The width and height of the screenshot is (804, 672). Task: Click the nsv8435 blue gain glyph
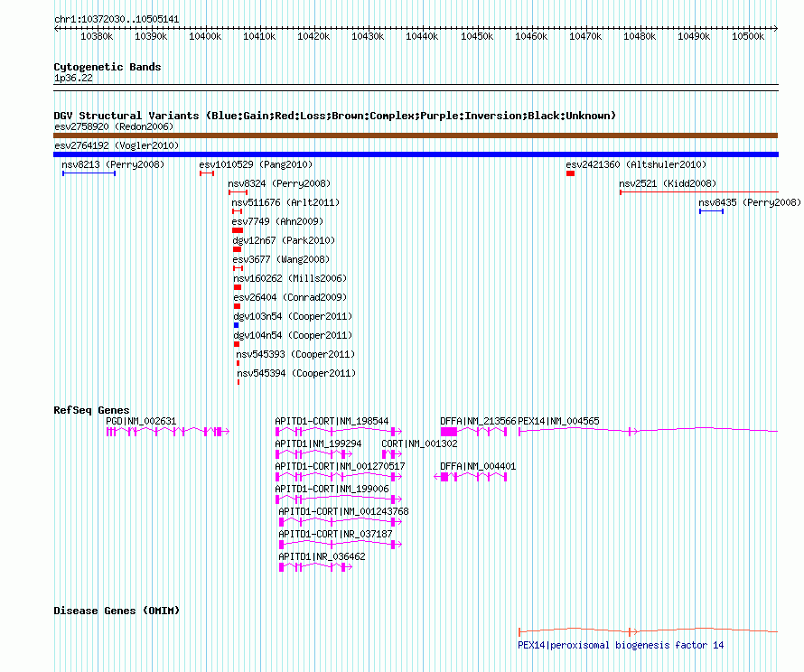tap(711, 211)
